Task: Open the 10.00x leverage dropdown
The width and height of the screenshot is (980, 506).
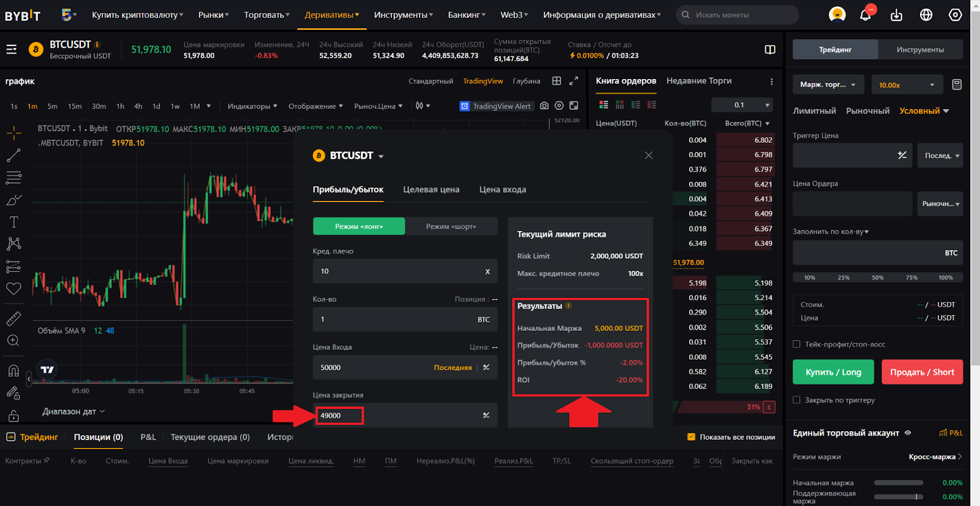Action: tap(907, 85)
